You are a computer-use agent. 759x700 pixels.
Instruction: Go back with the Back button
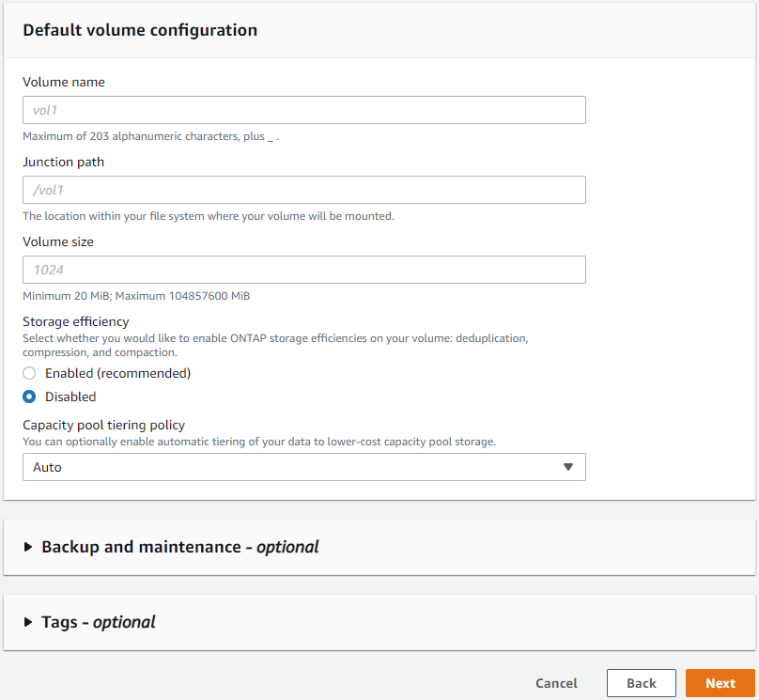click(642, 683)
